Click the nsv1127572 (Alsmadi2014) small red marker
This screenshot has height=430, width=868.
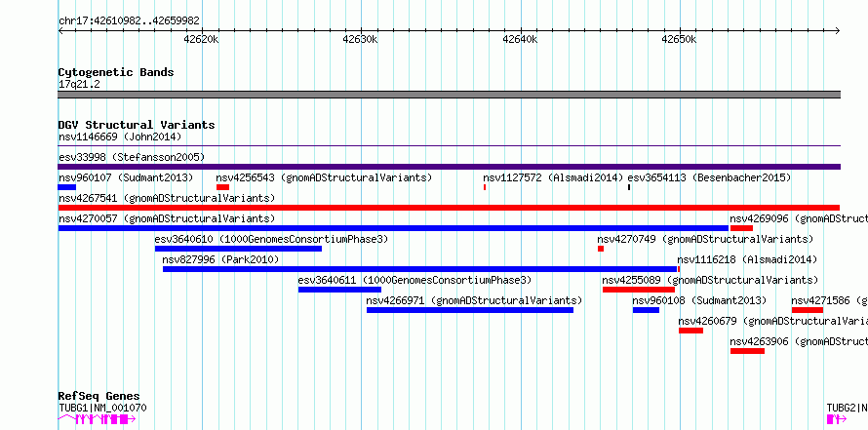pos(485,187)
